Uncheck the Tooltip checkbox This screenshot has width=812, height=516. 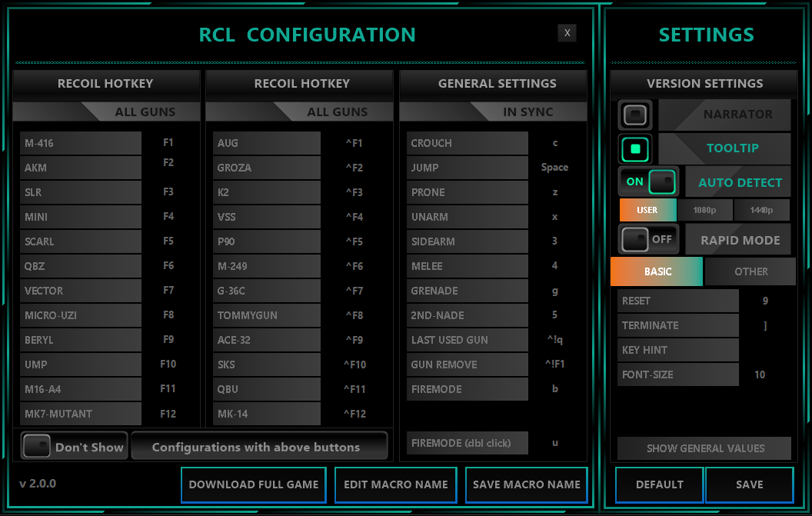(x=635, y=148)
